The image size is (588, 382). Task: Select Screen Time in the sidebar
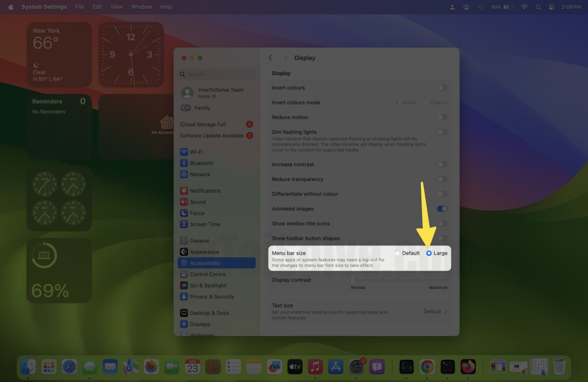click(x=204, y=224)
